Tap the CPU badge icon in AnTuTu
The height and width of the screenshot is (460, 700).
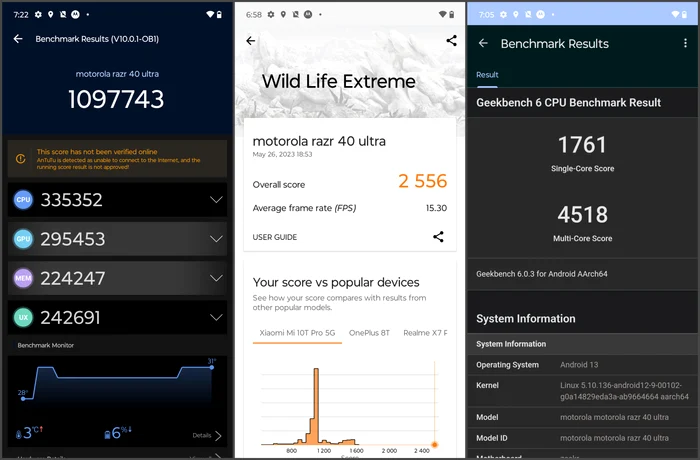(x=23, y=200)
